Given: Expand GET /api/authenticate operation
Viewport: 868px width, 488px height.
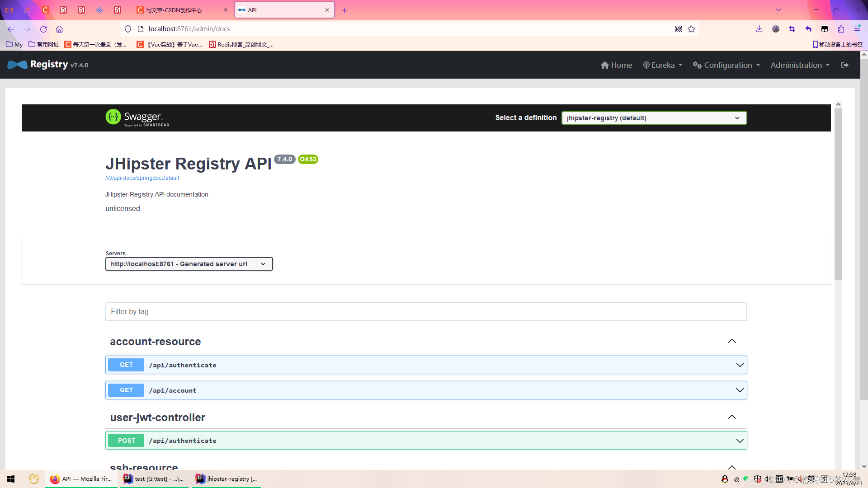Looking at the screenshot, I should pyautogui.click(x=426, y=365).
